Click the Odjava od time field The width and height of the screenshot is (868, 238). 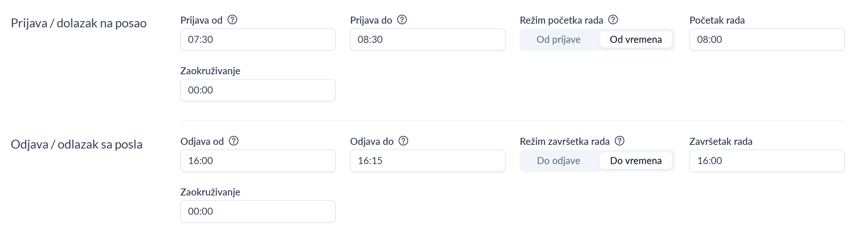coord(258,161)
